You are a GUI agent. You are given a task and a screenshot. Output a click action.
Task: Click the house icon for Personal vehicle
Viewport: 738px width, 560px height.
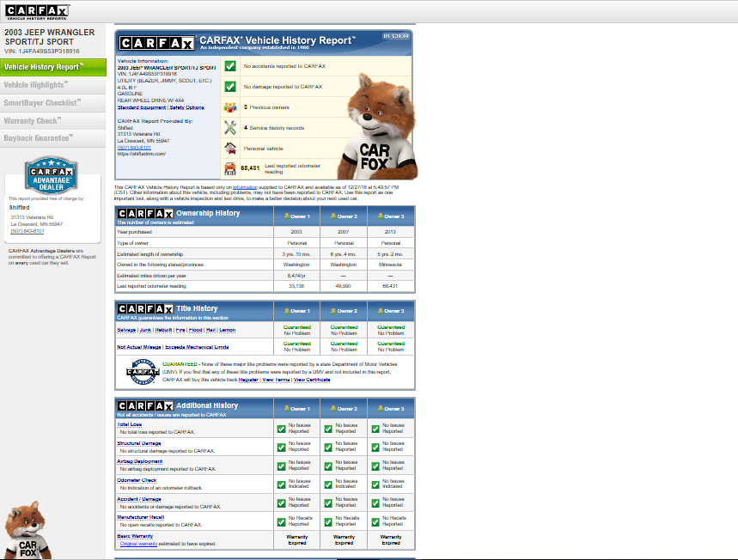pos(230,149)
